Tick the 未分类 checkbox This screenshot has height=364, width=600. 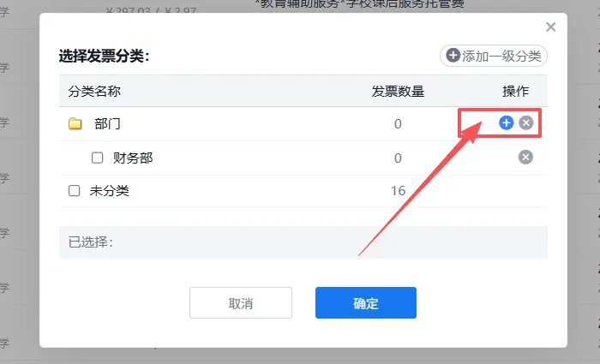pos(75,191)
